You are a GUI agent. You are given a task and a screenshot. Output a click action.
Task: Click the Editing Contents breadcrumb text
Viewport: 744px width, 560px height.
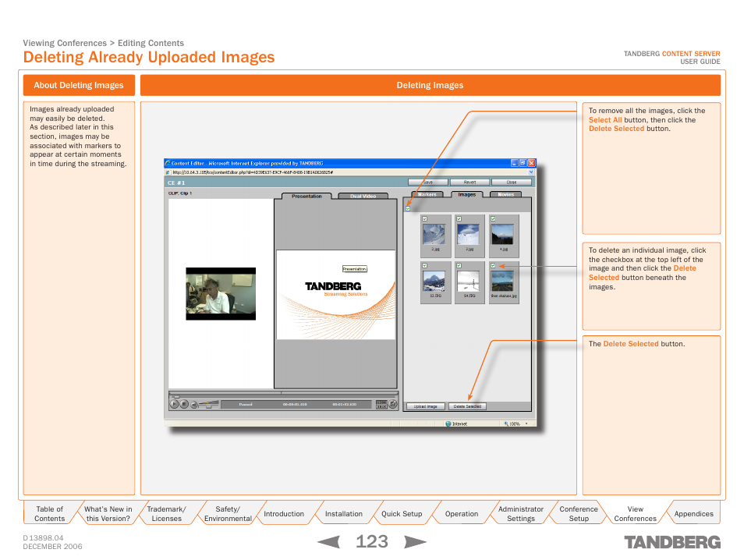tap(151, 43)
